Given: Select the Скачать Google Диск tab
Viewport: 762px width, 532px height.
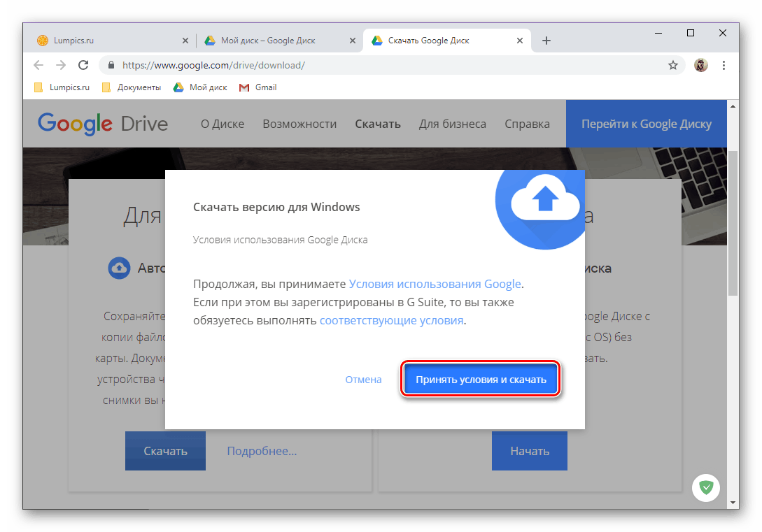Looking at the screenshot, I should (x=447, y=41).
